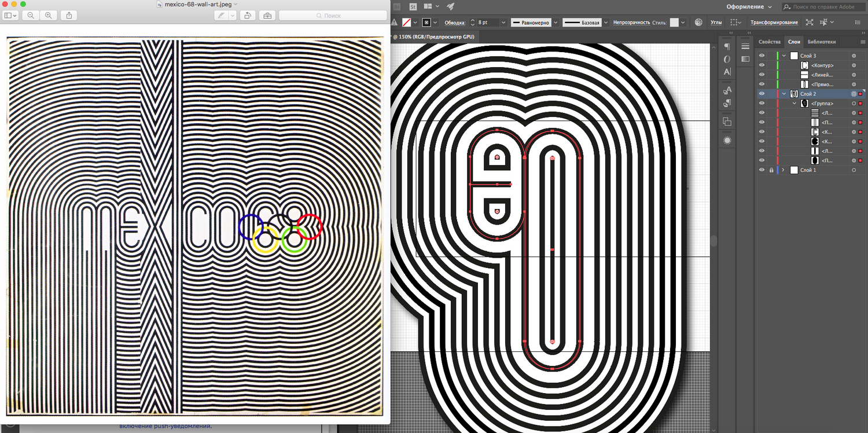Image resolution: width=868 pixels, height=433 pixels.
Task: Open the Appearance panel sun icon
Action: tap(727, 140)
